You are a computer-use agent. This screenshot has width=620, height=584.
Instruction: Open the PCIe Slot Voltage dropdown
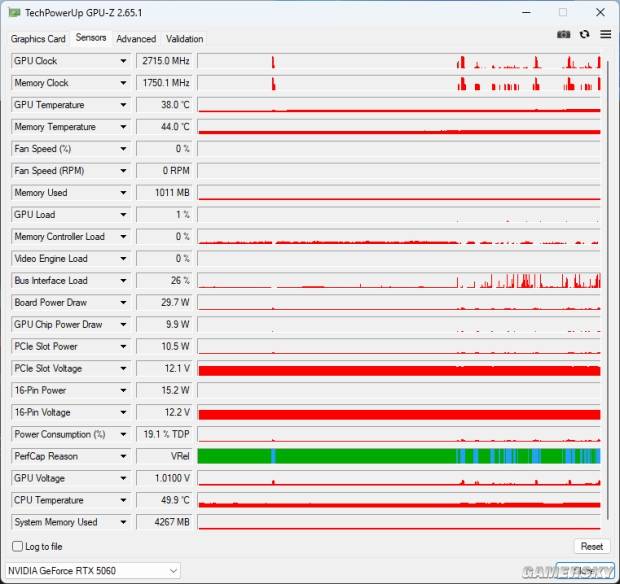pos(123,369)
